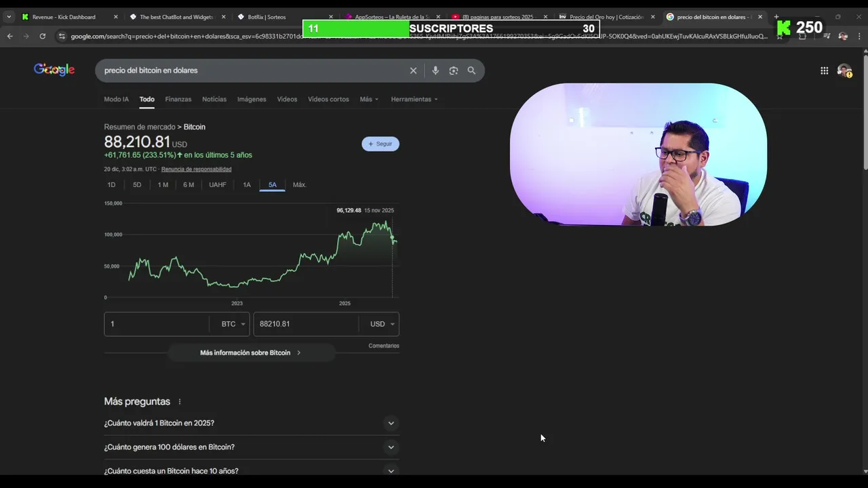Select the UAHF chart range
The width and height of the screenshot is (868, 488).
pyautogui.click(x=218, y=185)
